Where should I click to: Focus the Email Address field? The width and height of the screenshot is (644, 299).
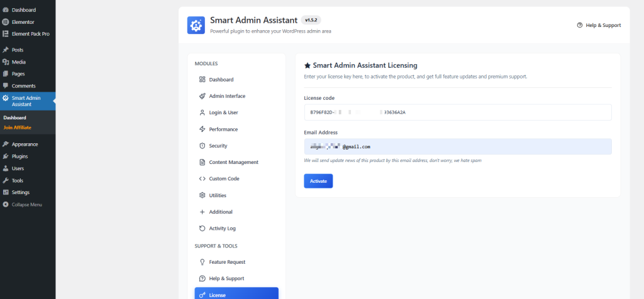pos(458,146)
